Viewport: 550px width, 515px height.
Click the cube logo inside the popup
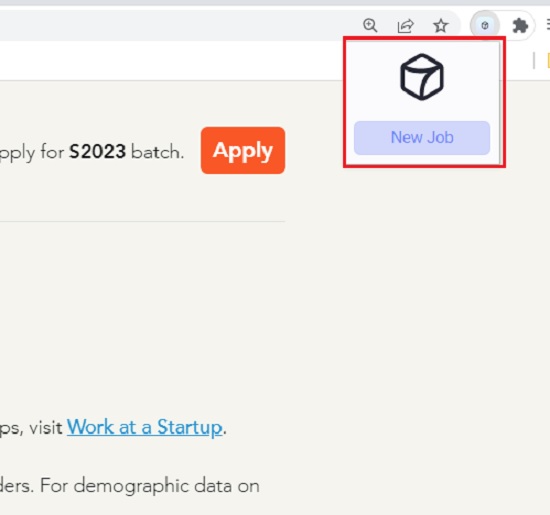pos(422,77)
